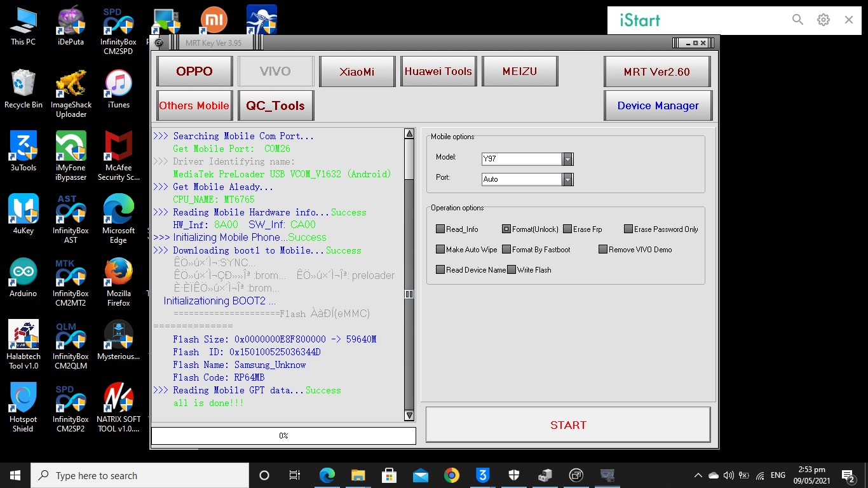Open the Huawei Tools tab
This screenshot has height=488, width=868.
point(438,71)
